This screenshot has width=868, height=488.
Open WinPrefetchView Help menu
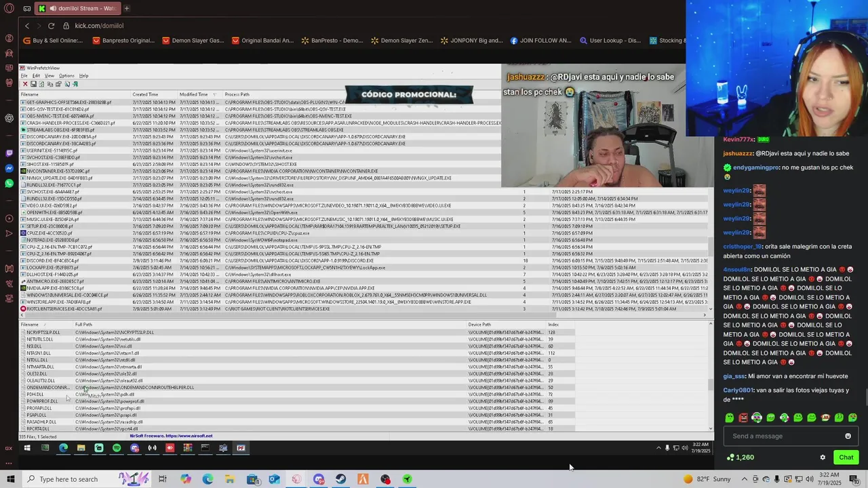(x=83, y=76)
